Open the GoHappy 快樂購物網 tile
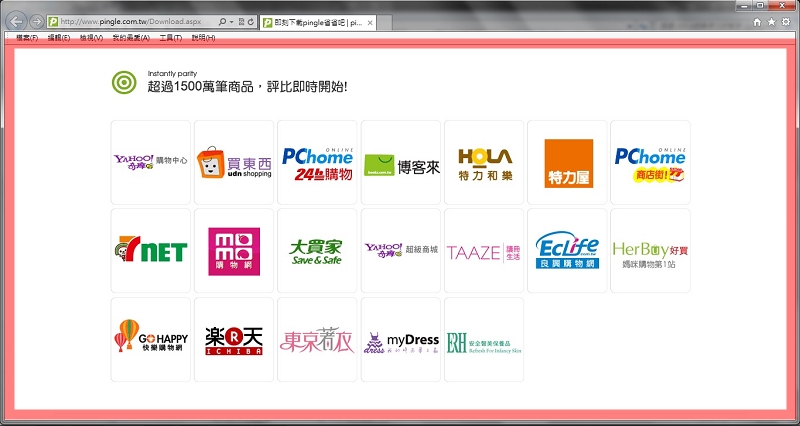 [151, 339]
